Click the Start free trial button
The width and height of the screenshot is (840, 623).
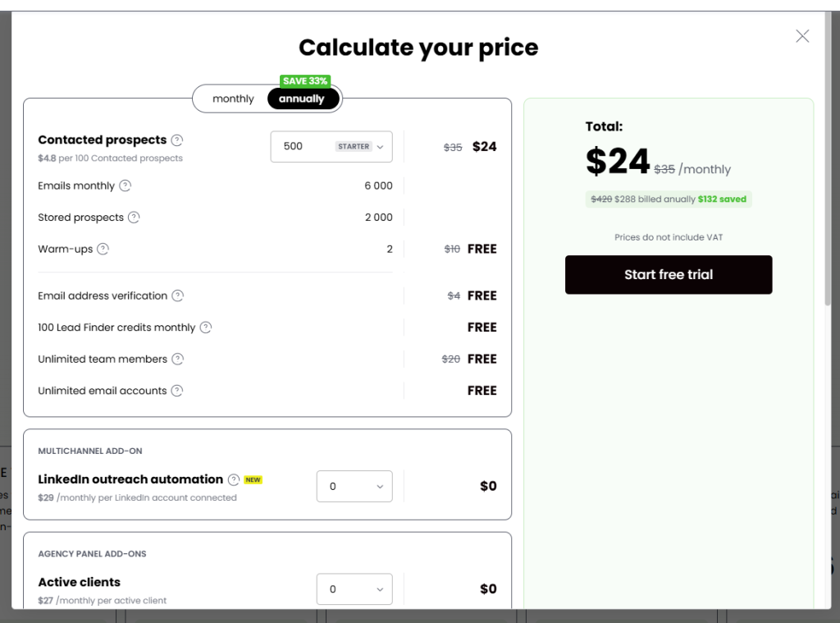pyautogui.click(x=669, y=275)
